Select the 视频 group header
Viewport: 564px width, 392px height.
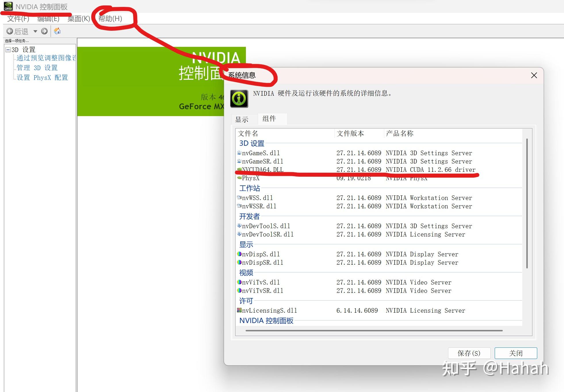click(246, 273)
